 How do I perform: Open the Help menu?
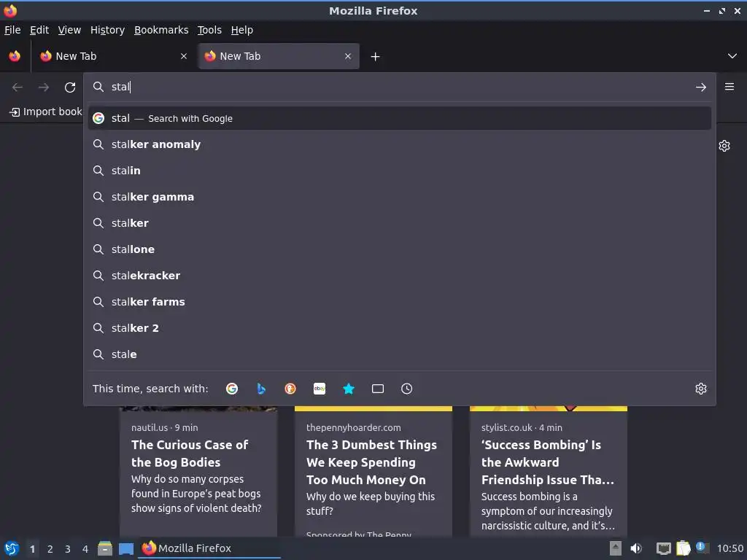point(242,30)
